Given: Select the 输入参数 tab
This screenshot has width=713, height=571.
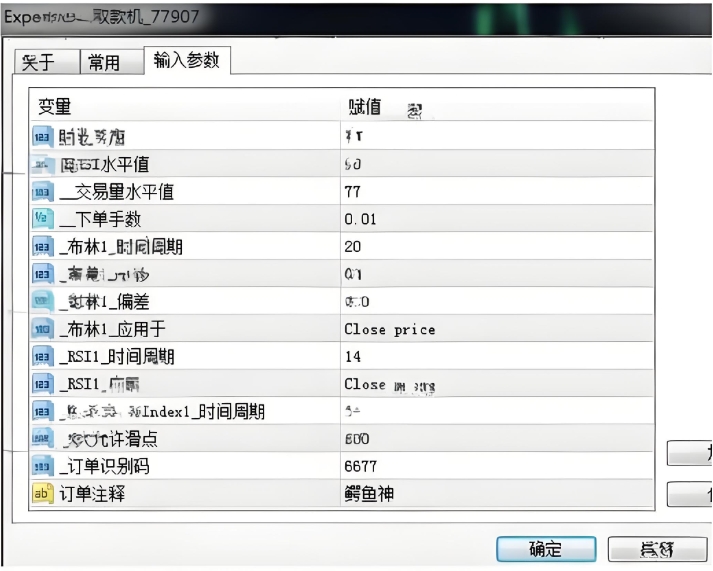Looking at the screenshot, I should click(186, 61).
